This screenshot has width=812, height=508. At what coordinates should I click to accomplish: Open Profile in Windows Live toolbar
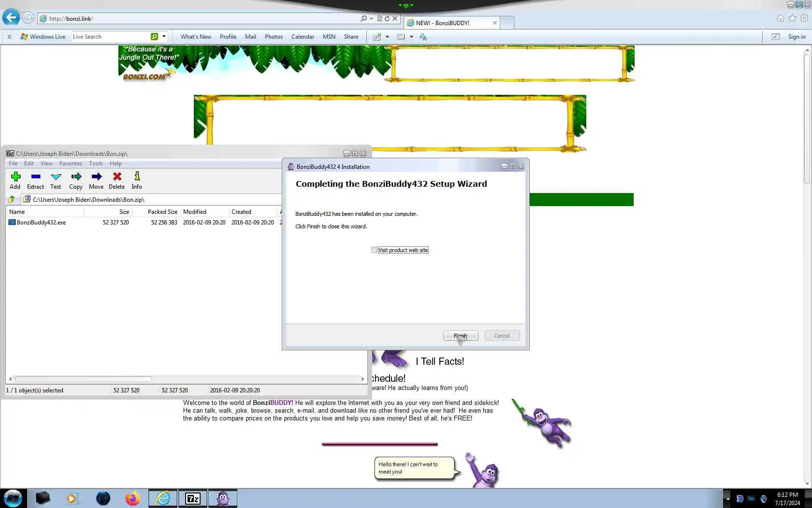(228, 37)
